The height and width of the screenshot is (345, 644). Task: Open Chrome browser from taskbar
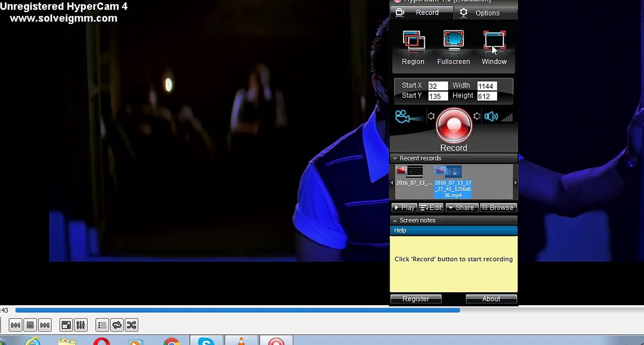(x=171, y=342)
